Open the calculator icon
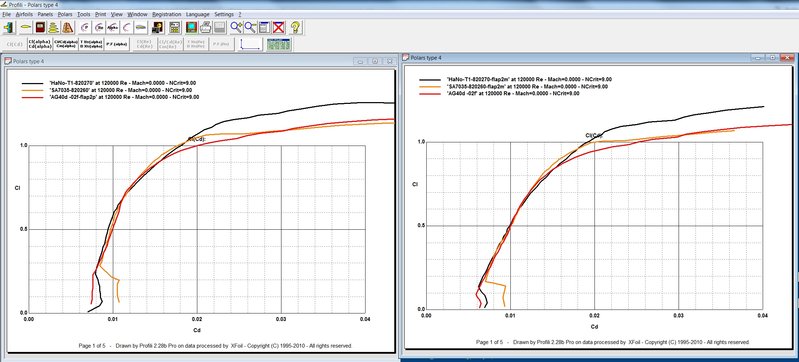Viewport: 799px width, 362px height. click(174, 27)
